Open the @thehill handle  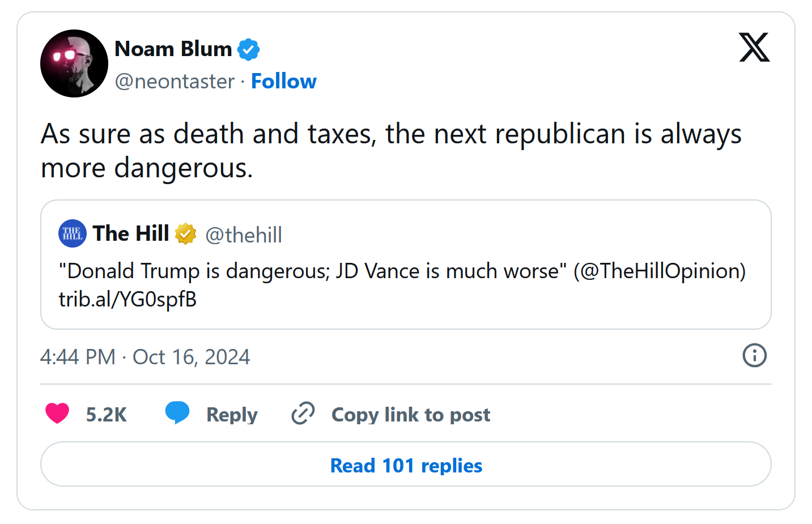244,235
